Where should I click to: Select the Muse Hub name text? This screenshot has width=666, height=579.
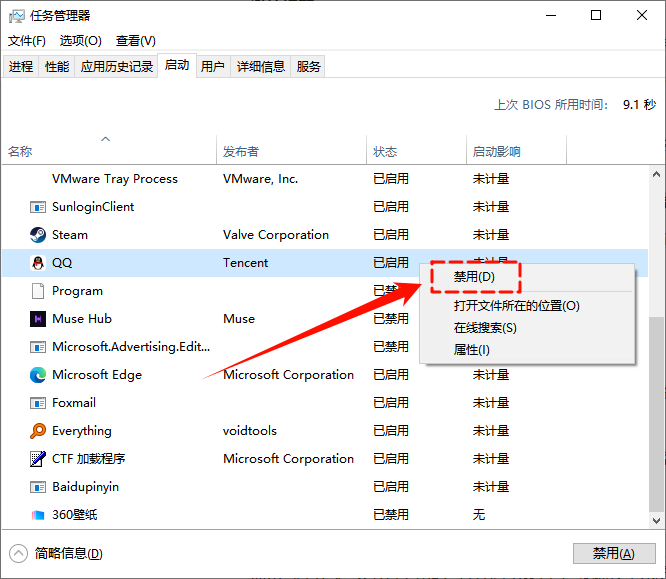point(82,319)
